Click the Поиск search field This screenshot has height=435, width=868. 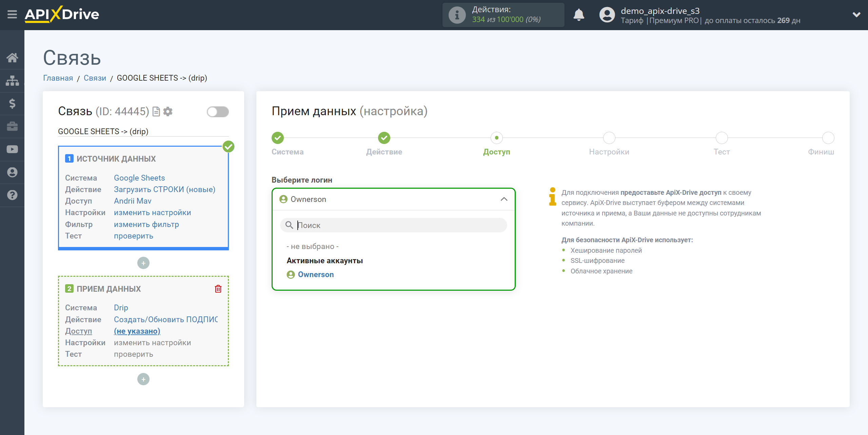[x=393, y=225]
